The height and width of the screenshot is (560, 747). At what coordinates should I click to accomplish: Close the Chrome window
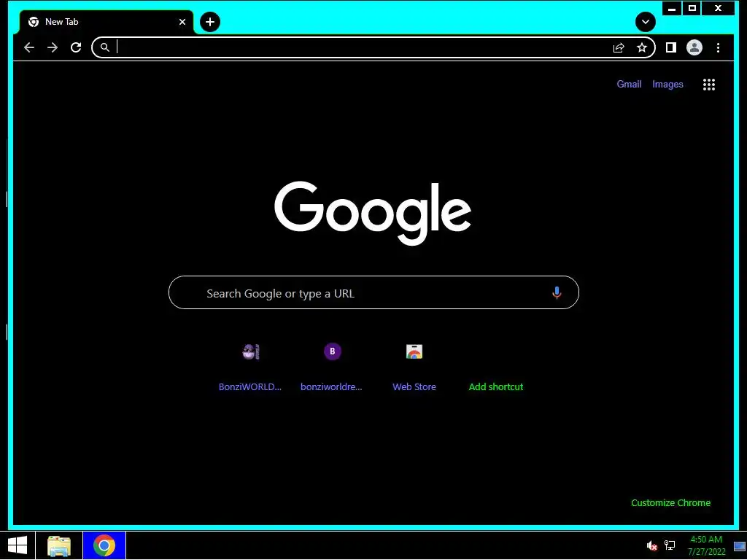click(718, 8)
